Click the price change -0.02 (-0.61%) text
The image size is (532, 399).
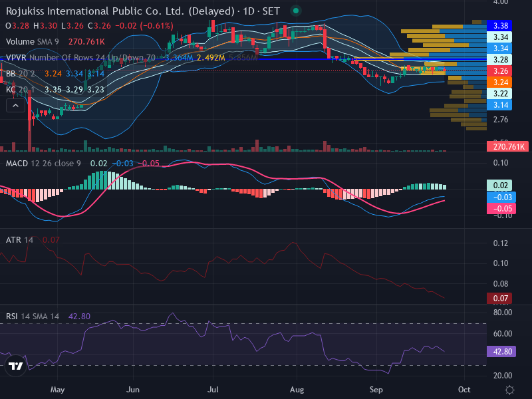(x=144, y=26)
